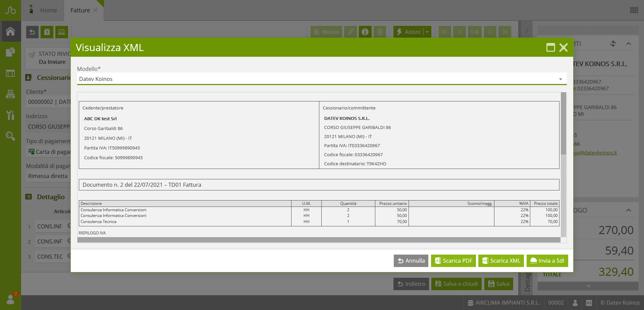Screen dimensions: 644x310
Task: Click Consulenza Tecnica row in XML preview
Action: [319, 222]
